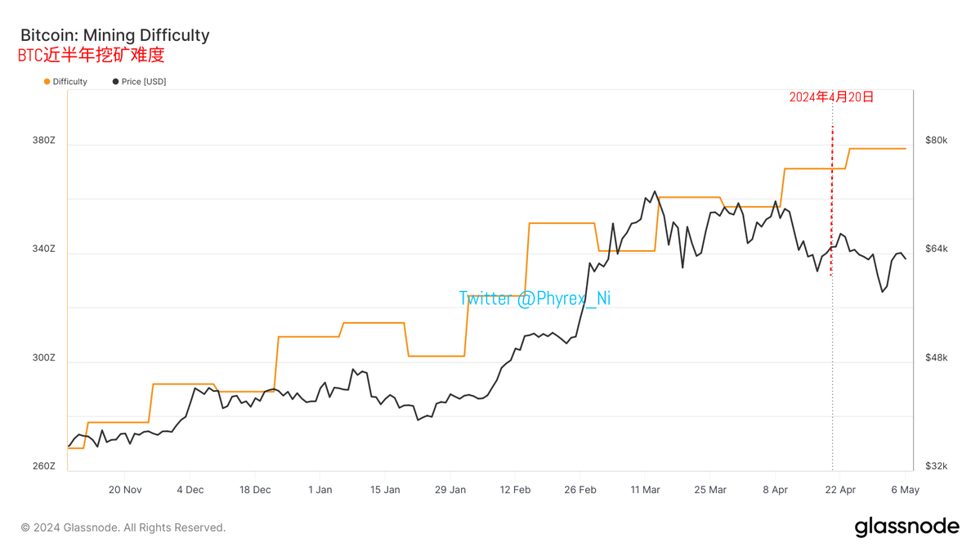Click the $32k price axis label
This screenshot has height=552, width=980.
(936, 466)
